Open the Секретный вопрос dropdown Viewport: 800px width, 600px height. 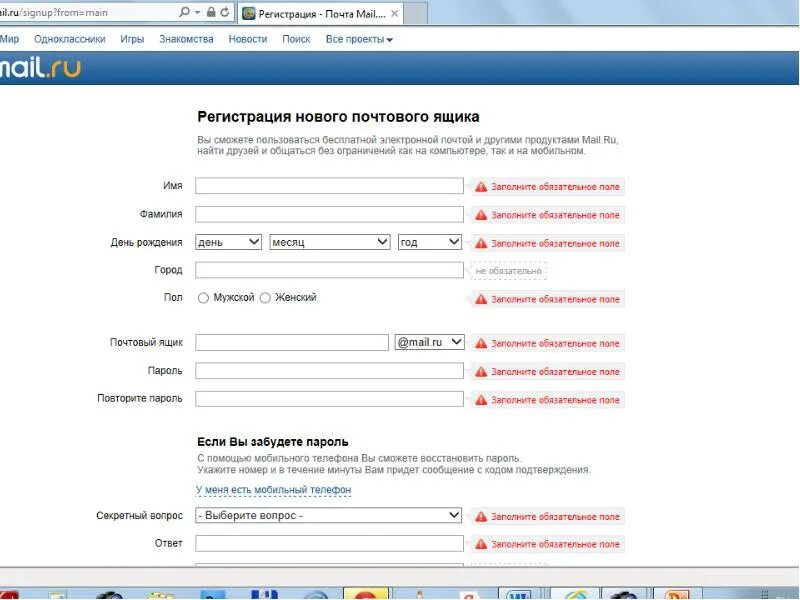[x=329, y=515]
